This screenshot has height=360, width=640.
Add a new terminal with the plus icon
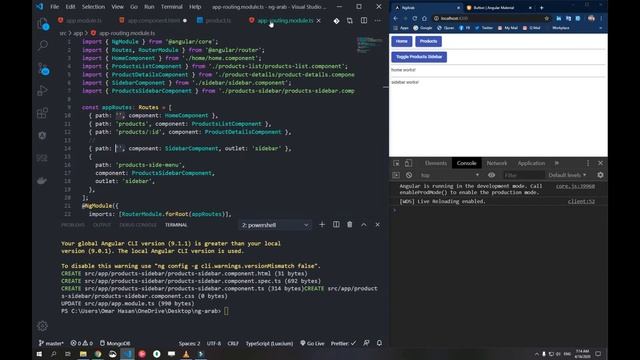[x=322, y=224]
